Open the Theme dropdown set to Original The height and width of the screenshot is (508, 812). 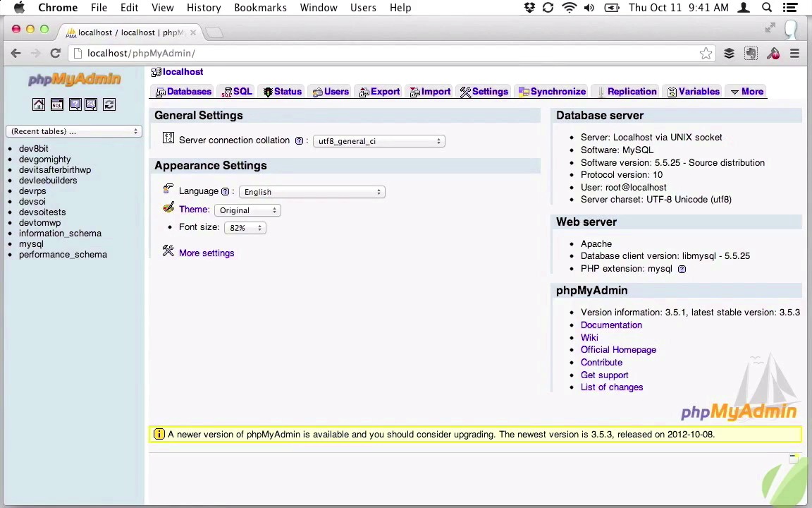click(x=247, y=210)
